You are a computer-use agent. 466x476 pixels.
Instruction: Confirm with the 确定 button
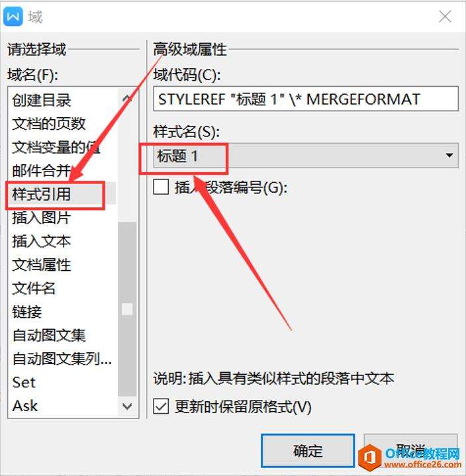pyautogui.click(x=308, y=450)
